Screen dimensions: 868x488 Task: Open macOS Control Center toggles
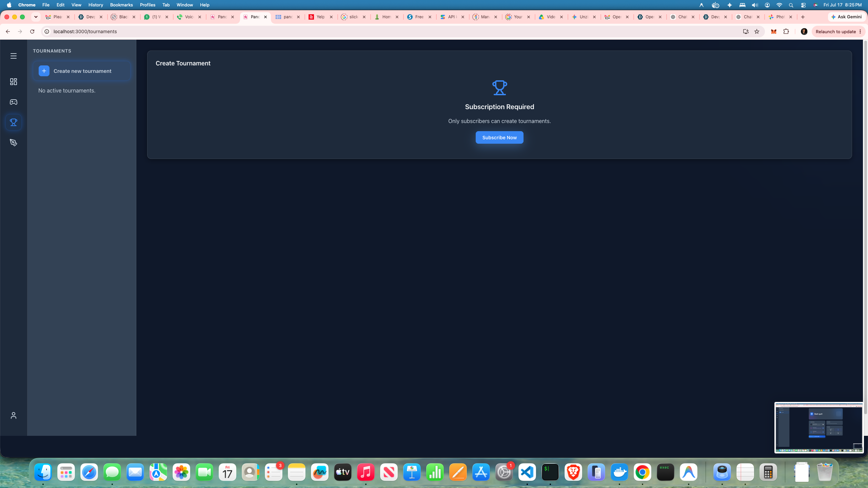pos(803,5)
